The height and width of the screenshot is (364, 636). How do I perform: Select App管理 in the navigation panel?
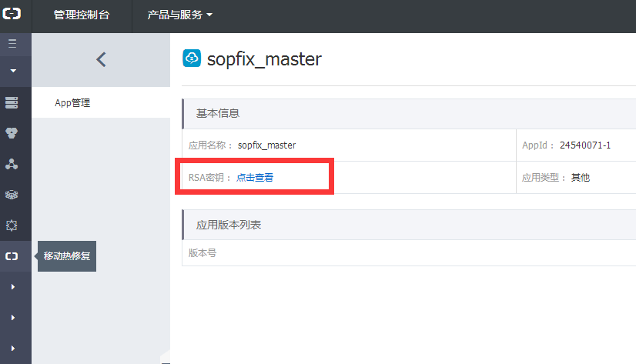72,103
